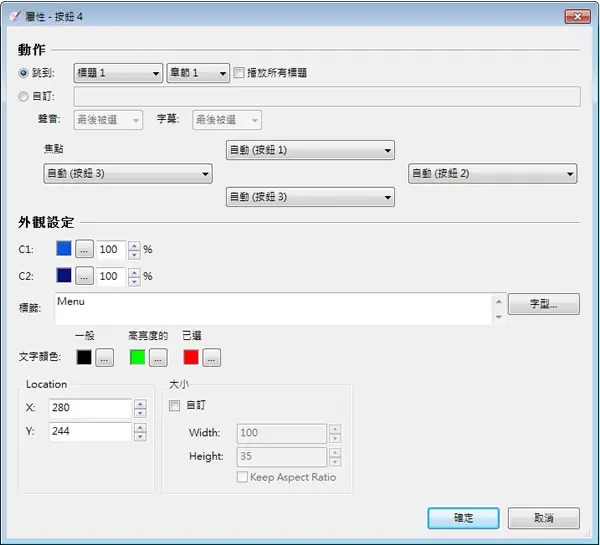Decrease the Y location value
This screenshot has width=600, height=545.
140,436
